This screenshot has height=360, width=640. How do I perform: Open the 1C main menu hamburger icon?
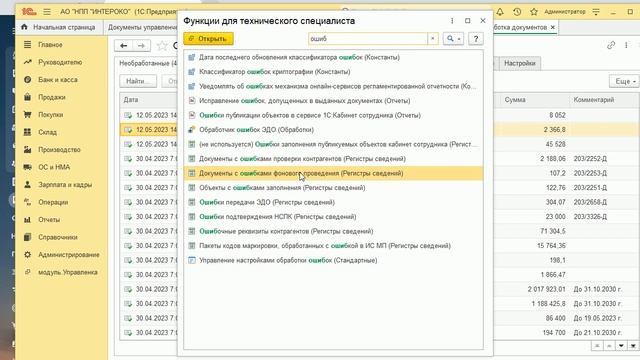coord(47,12)
